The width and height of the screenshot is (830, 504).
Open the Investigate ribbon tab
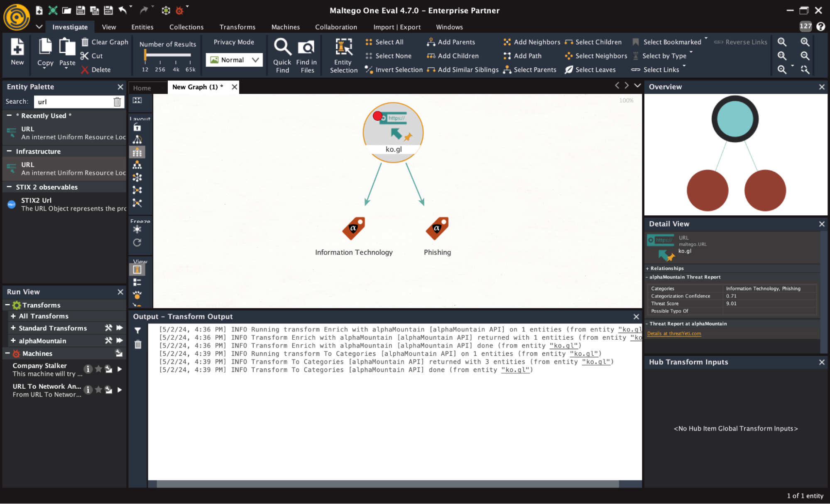tap(70, 27)
